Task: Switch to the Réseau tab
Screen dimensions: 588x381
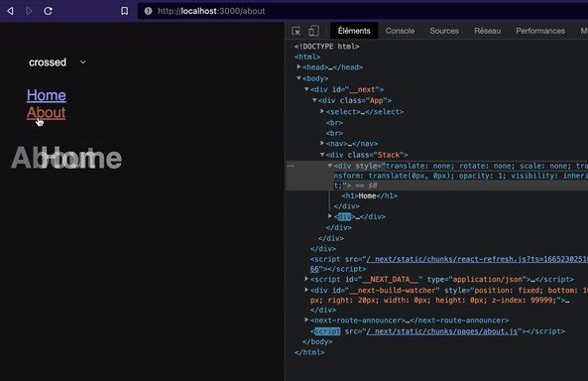Action: (487, 31)
